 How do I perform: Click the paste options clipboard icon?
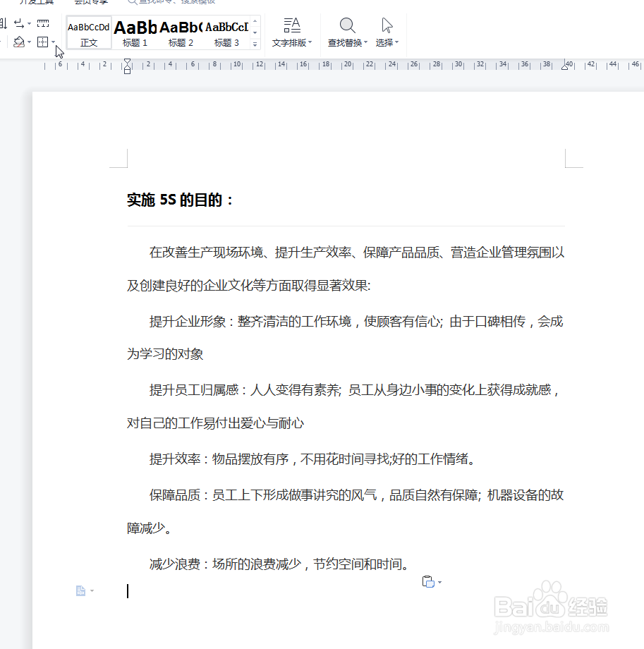pyautogui.click(x=428, y=581)
